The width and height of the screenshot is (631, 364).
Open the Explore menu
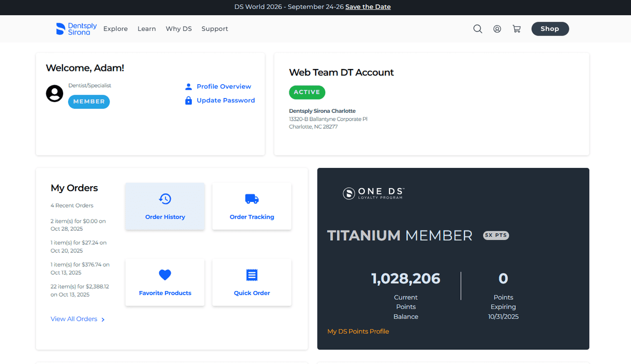click(115, 29)
